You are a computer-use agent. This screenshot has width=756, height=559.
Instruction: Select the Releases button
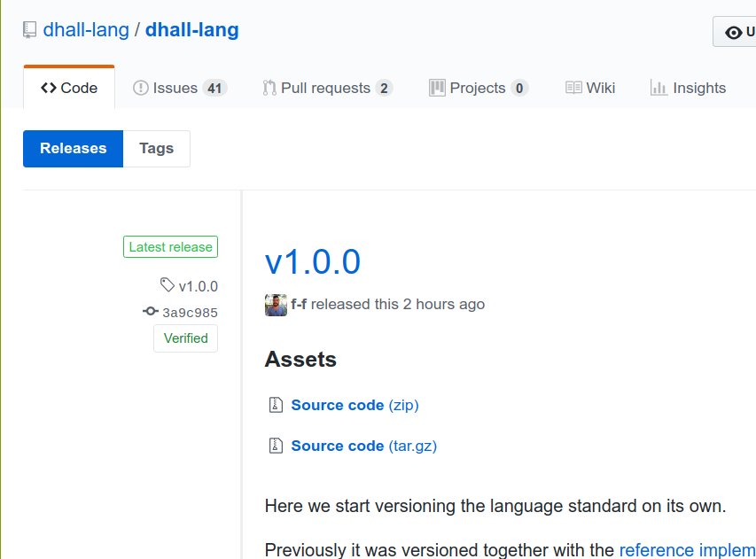pos(74,149)
